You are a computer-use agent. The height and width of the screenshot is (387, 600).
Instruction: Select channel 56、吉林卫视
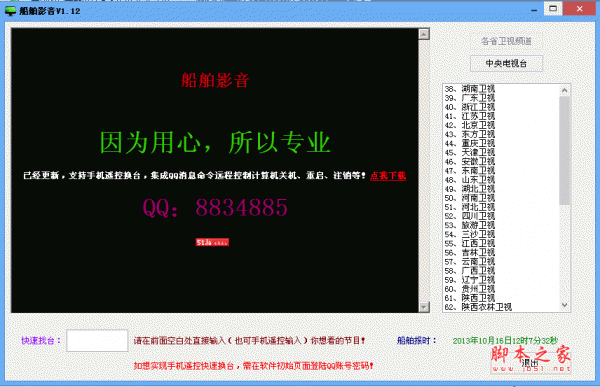470,253
